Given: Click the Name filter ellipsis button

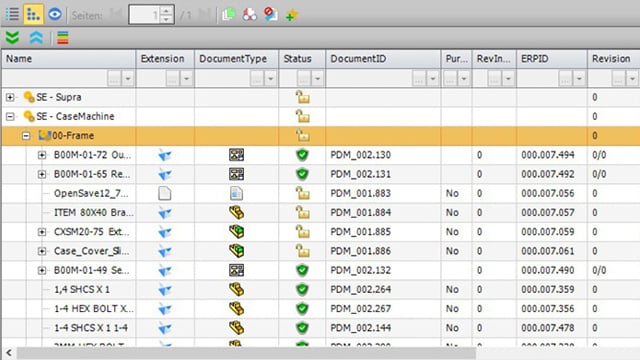Looking at the screenshot, I should point(114,78).
